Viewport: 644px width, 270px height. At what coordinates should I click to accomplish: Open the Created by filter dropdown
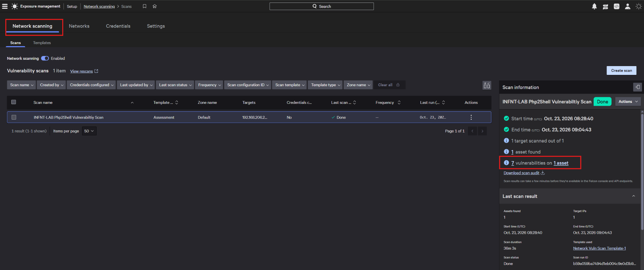click(x=51, y=85)
